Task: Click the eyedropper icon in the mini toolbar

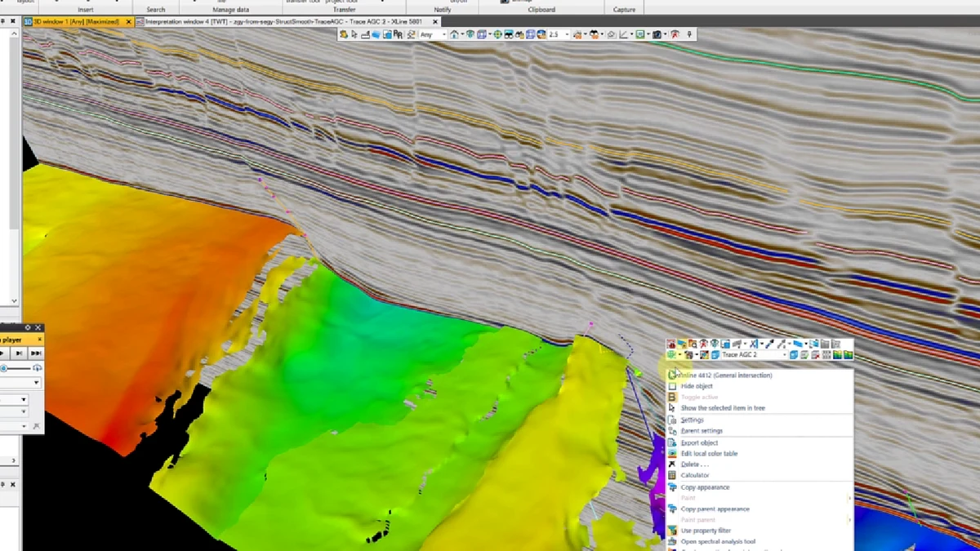Action: (770, 344)
